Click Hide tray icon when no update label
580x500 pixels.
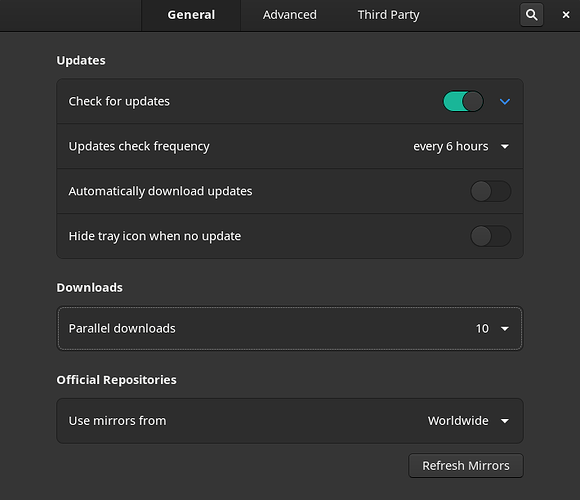155,236
